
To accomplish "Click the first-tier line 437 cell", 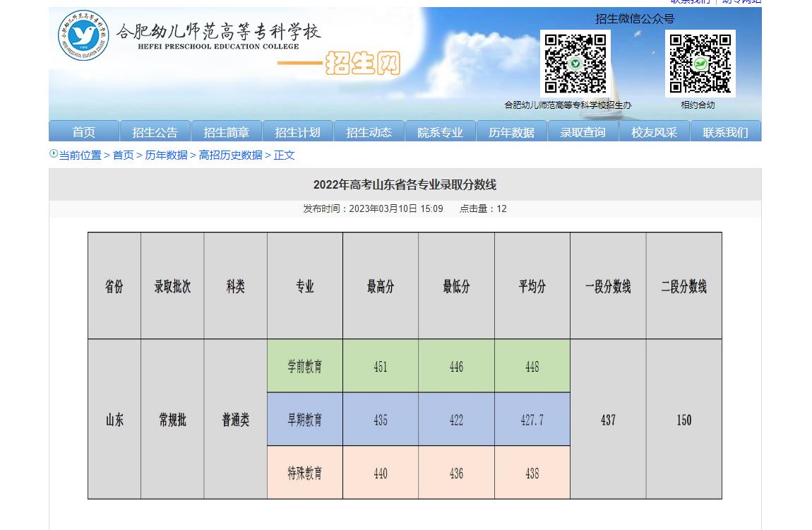I will (x=608, y=419).
